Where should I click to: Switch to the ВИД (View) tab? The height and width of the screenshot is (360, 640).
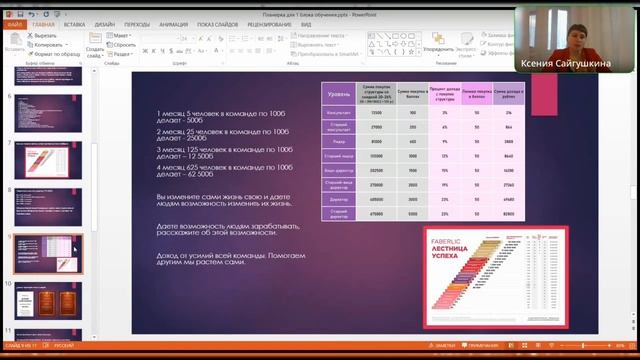pyautogui.click(x=306, y=24)
